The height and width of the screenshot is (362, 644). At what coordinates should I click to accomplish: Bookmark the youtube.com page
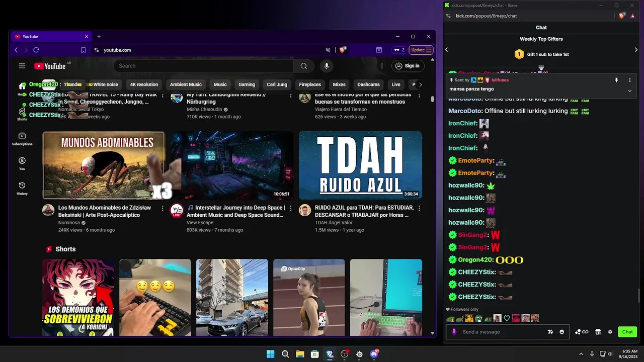coord(84,50)
